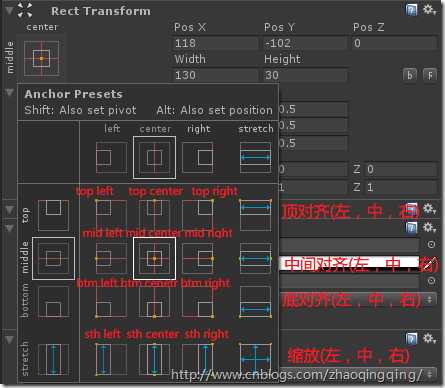
Task: Edit first 0.5 value field
Action: [x=313, y=109]
